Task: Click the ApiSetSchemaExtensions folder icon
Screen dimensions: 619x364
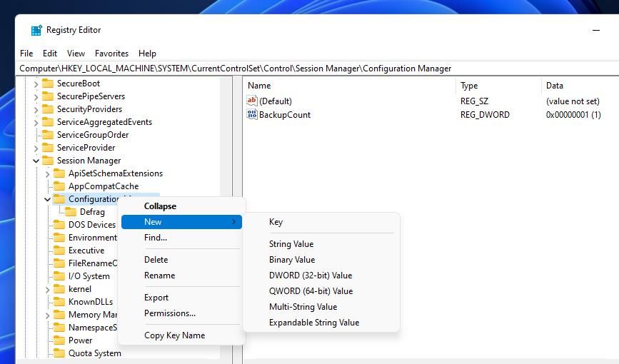Action: [x=59, y=173]
